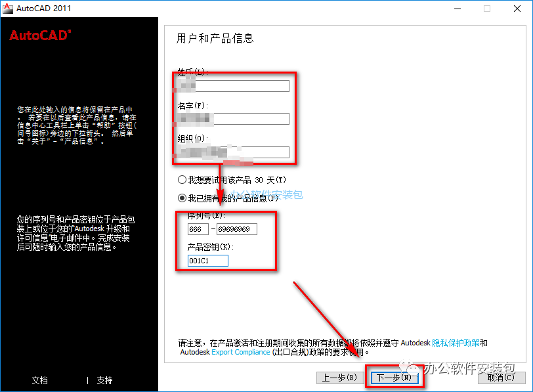Click the 上一步(B) Back button

340,378
